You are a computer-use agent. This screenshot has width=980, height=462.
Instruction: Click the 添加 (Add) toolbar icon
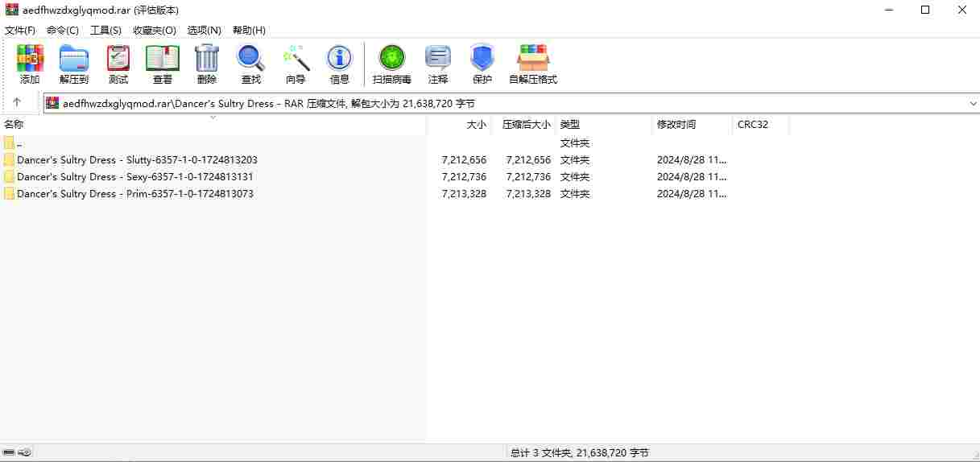[30, 58]
